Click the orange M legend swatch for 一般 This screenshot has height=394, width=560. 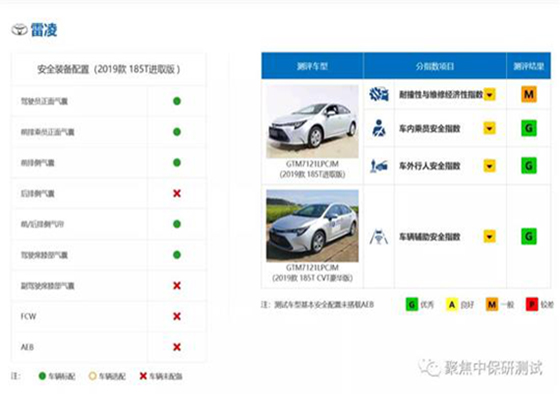click(x=492, y=304)
